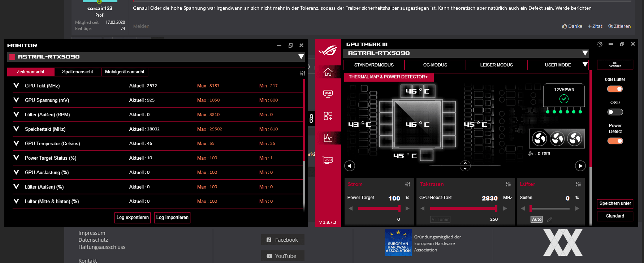The image size is (644, 263).
Task: Open the GPU Tweak home page
Action: [x=328, y=72]
